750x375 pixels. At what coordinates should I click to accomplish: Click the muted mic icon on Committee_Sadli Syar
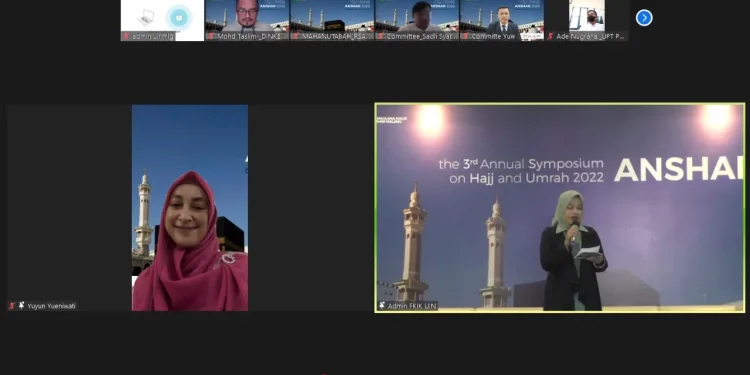[381, 36]
